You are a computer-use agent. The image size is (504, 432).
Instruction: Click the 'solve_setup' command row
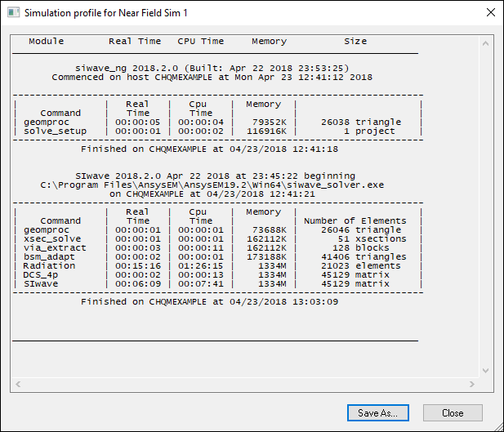[218, 131]
